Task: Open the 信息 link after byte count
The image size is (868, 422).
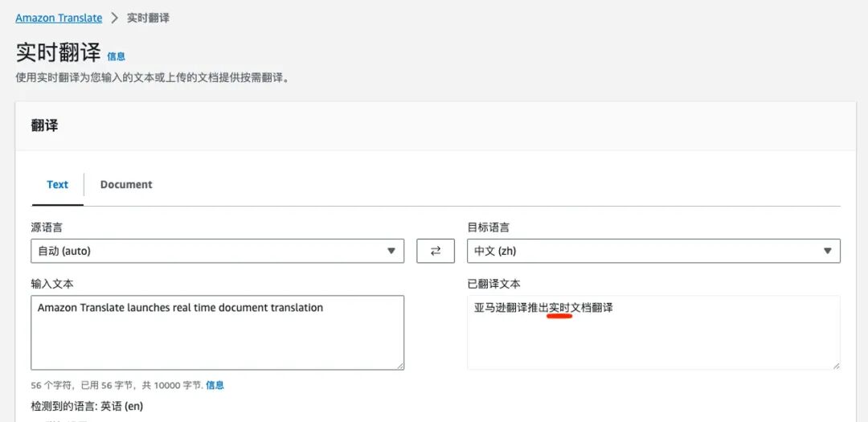Action: (x=215, y=385)
